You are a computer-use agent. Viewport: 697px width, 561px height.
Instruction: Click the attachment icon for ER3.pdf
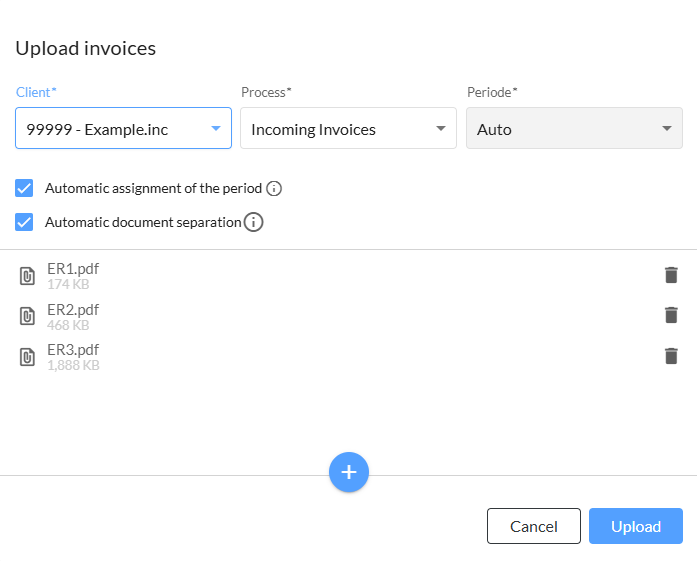tap(27, 357)
